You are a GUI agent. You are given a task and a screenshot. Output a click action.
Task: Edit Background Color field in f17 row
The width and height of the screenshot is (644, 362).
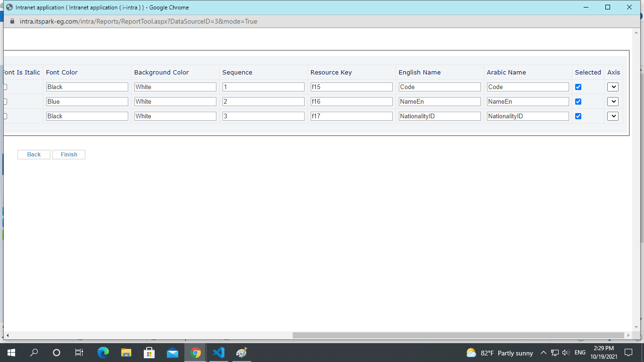(x=175, y=116)
